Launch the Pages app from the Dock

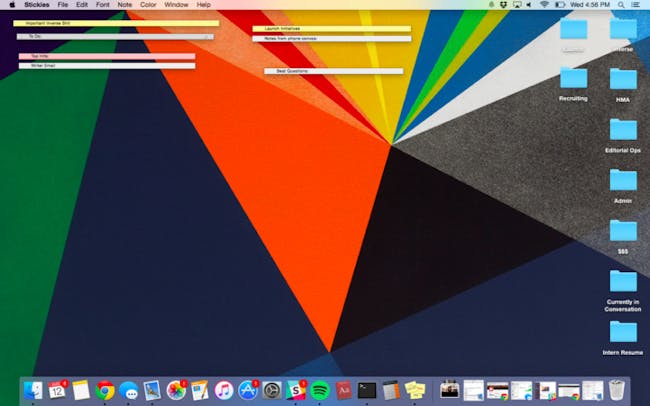coord(200,390)
